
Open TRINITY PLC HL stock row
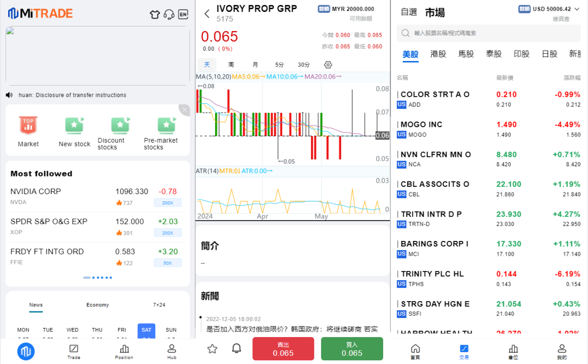tap(489, 279)
